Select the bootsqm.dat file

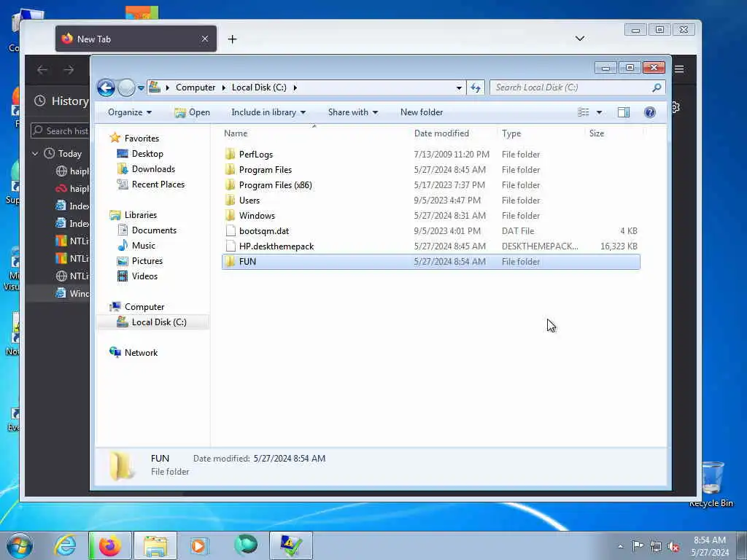[x=430, y=231]
